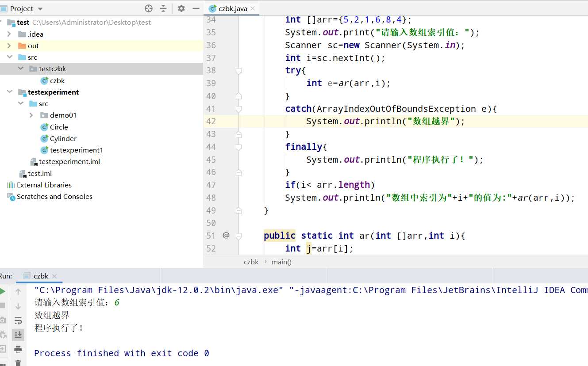Fold the try block at line 38

pyautogui.click(x=238, y=70)
